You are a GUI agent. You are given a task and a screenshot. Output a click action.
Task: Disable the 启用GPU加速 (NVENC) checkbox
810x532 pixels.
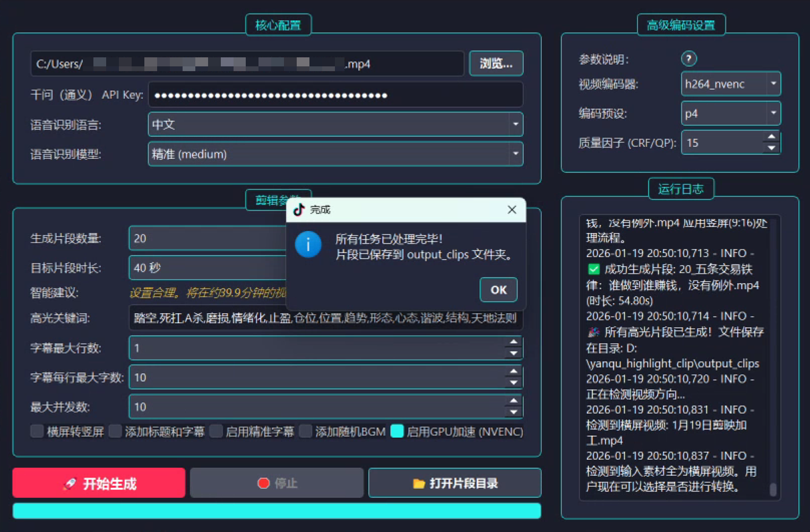point(397,431)
